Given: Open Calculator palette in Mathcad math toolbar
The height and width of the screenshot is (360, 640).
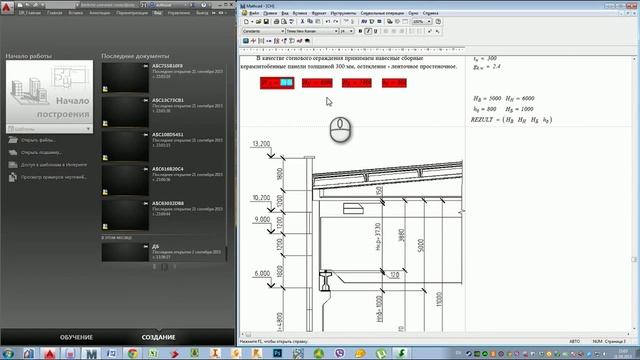Looking at the screenshot, I should [246, 41].
